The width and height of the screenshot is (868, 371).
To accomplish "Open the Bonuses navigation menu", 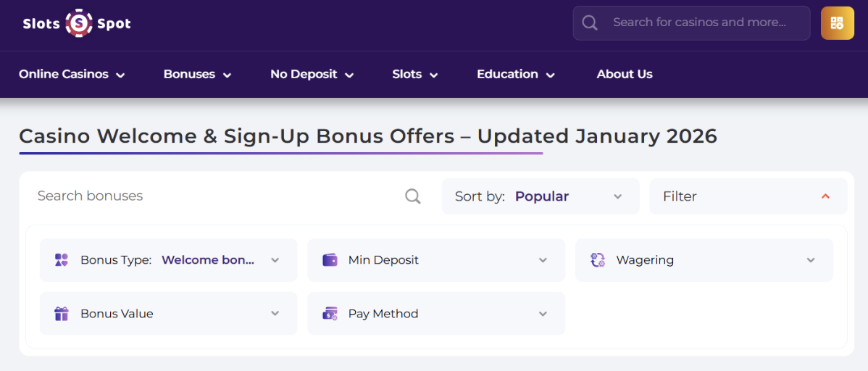I will click(197, 74).
